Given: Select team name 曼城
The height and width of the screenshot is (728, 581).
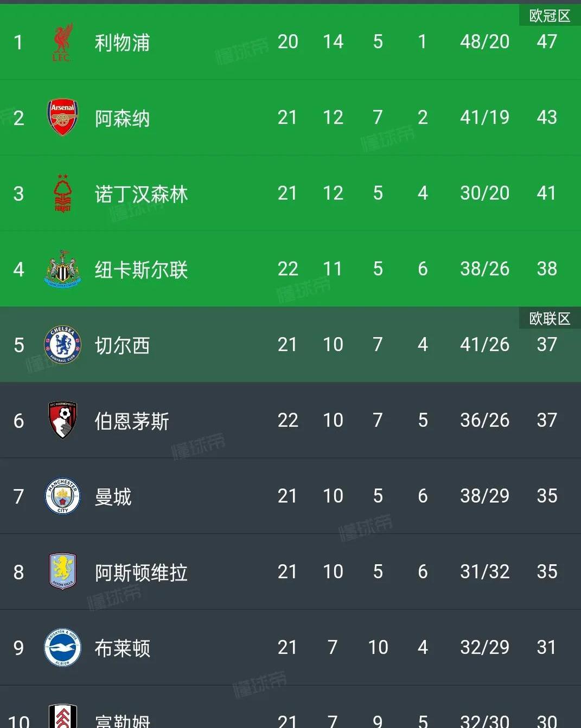Looking at the screenshot, I should coord(113,497).
